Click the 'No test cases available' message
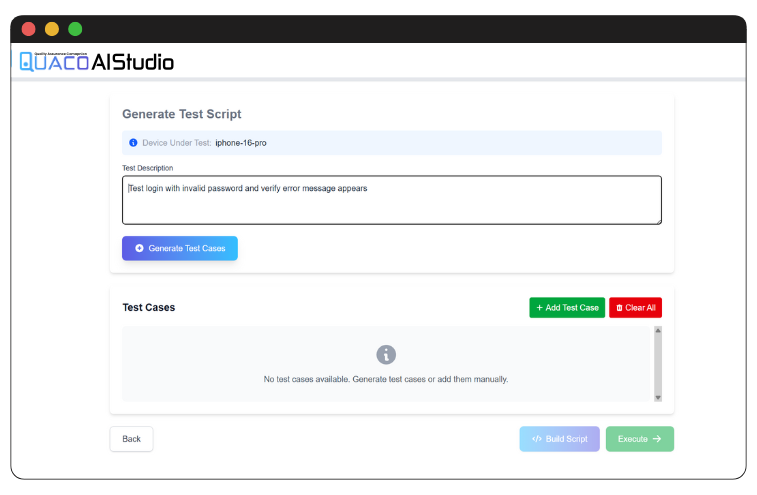 point(386,379)
